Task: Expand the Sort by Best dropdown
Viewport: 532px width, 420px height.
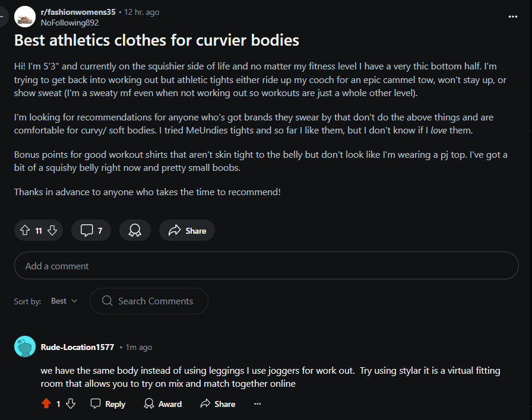Action: (x=64, y=301)
